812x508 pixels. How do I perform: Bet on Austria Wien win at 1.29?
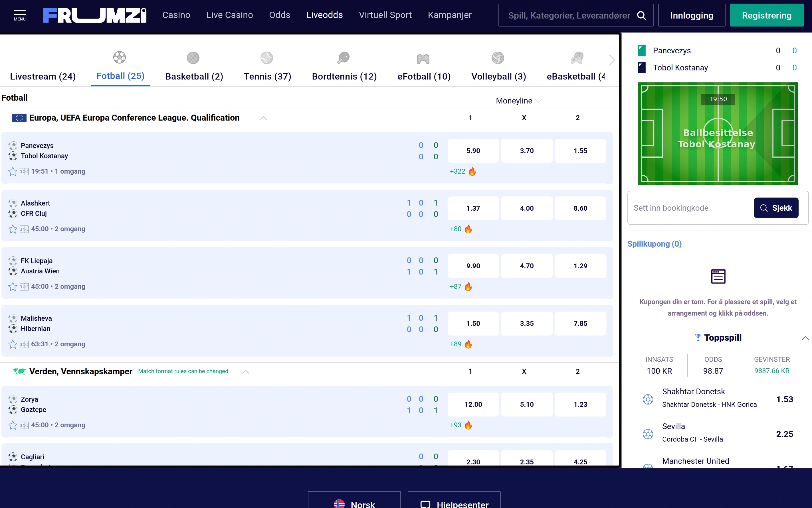pos(580,266)
